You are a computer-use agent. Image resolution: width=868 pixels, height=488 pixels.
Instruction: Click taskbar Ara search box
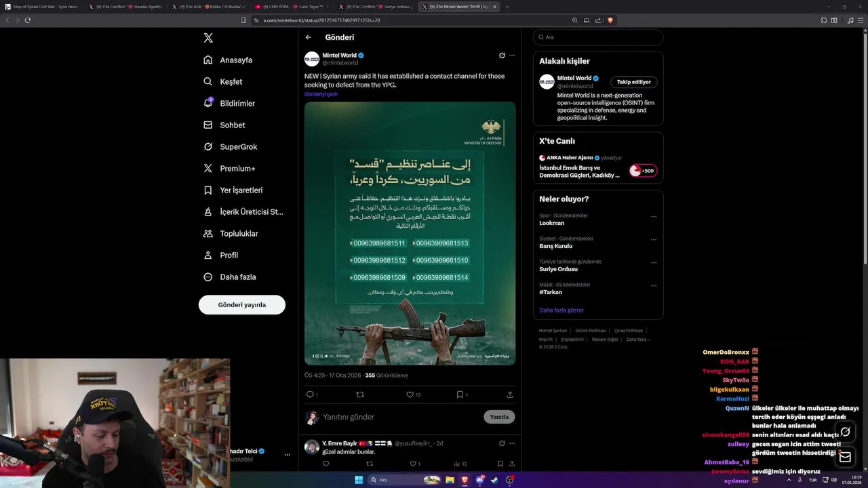[406, 480]
